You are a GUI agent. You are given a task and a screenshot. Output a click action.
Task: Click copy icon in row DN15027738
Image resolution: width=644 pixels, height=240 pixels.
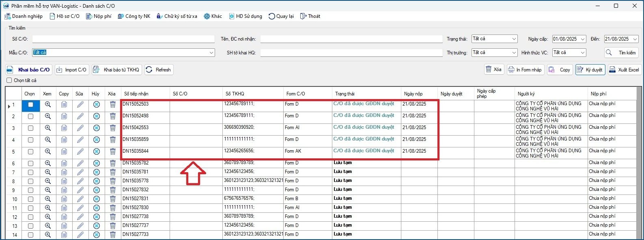pyautogui.click(x=64, y=217)
